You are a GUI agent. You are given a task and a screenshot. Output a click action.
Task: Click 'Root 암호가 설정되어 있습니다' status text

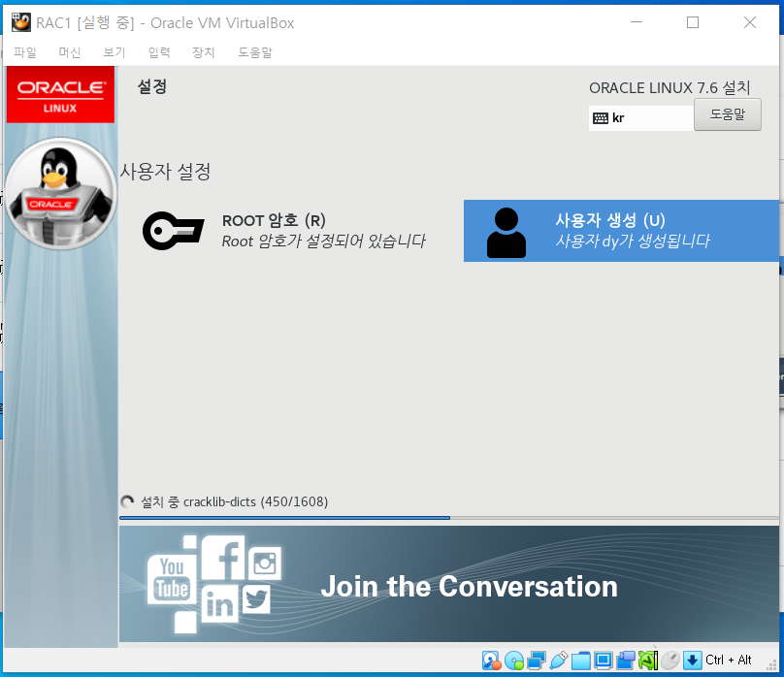[323, 242]
